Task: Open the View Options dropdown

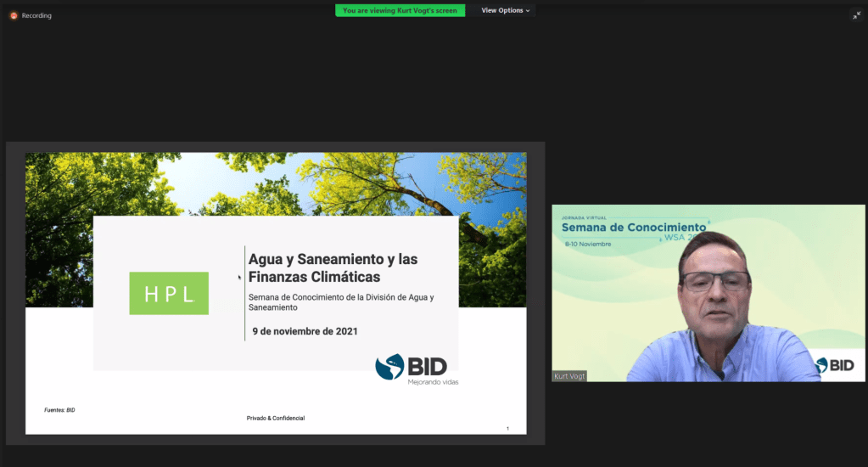Action: [505, 10]
